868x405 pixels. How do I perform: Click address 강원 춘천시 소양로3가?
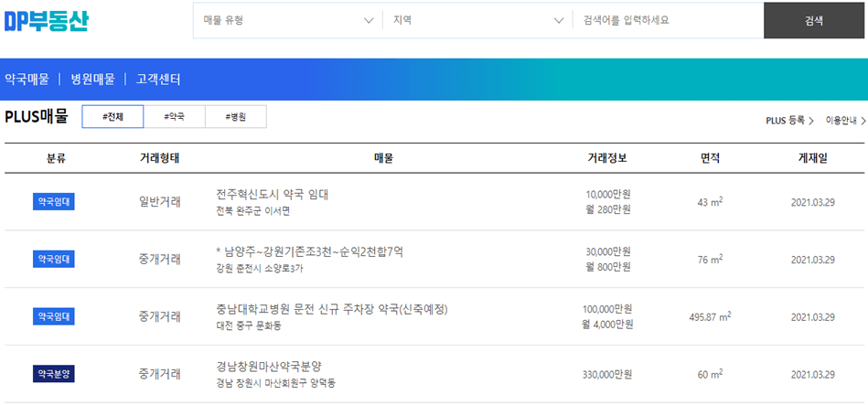point(260,269)
